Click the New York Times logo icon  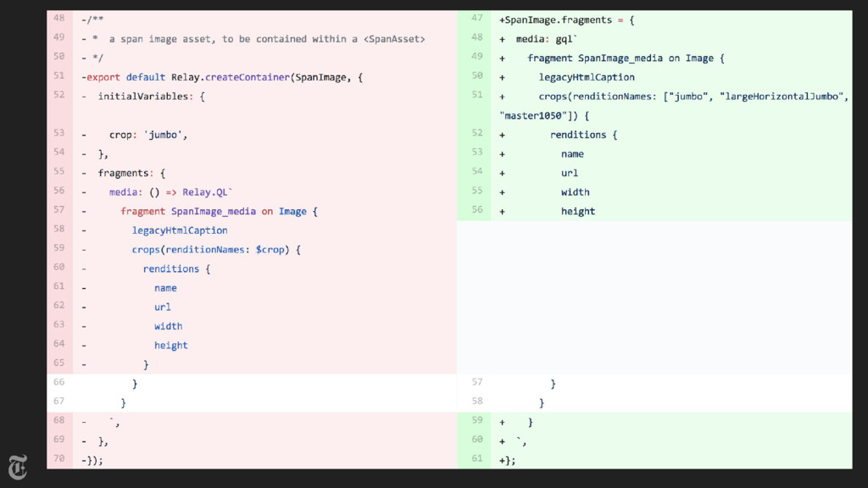pos(18,468)
